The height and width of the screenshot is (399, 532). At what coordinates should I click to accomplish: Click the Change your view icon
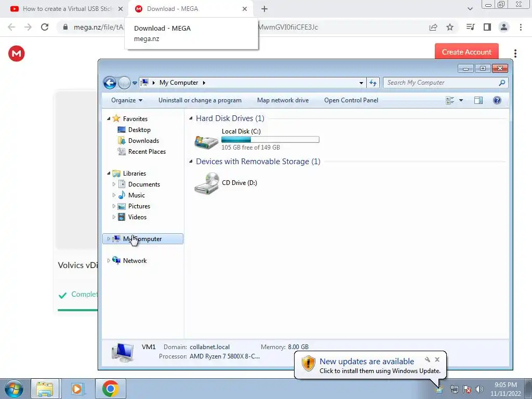tap(450, 100)
